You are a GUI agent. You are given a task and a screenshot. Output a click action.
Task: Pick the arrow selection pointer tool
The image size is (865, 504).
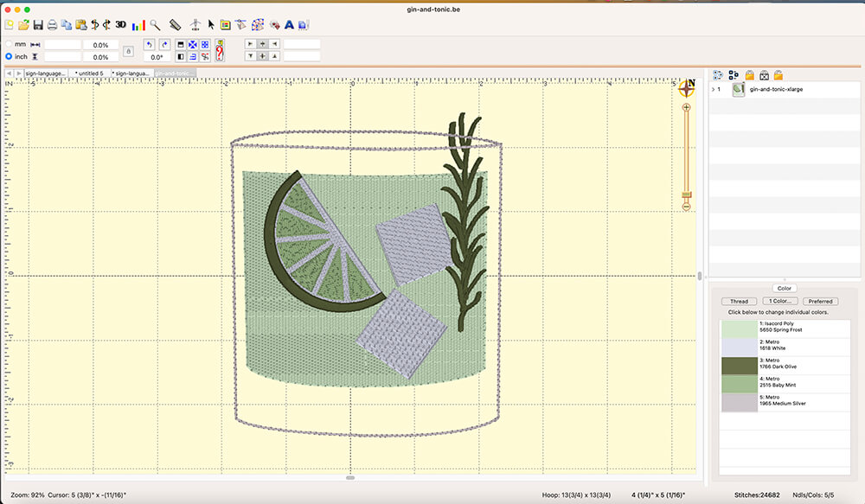pyautogui.click(x=211, y=25)
